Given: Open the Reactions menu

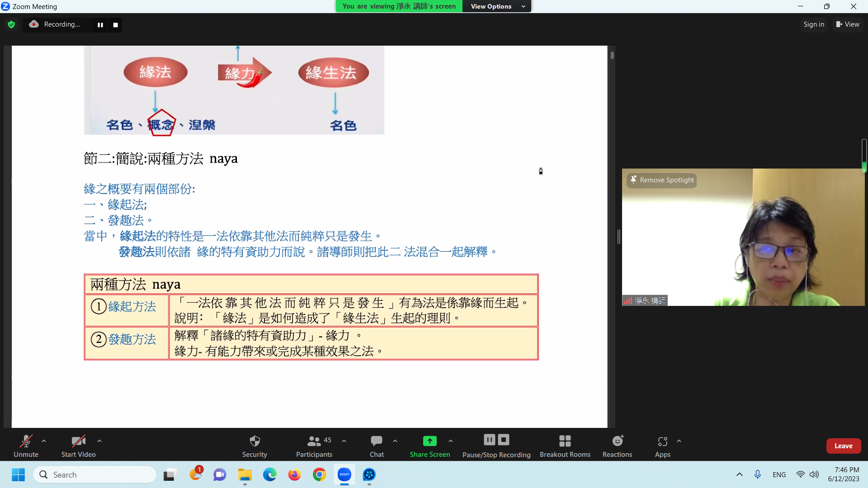Looking at the screenshot, I should pos(617,446).
